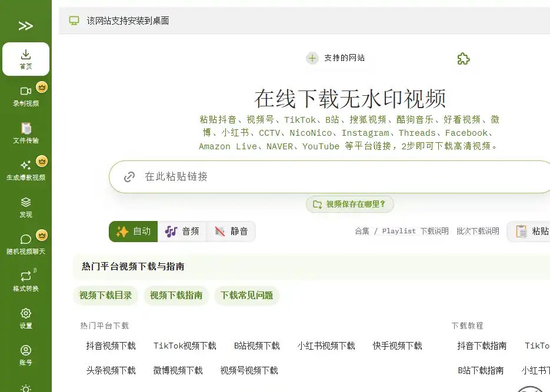Select 静音 mode tab
This screenshot has height=392, width=550.
(x=231, y=231)
